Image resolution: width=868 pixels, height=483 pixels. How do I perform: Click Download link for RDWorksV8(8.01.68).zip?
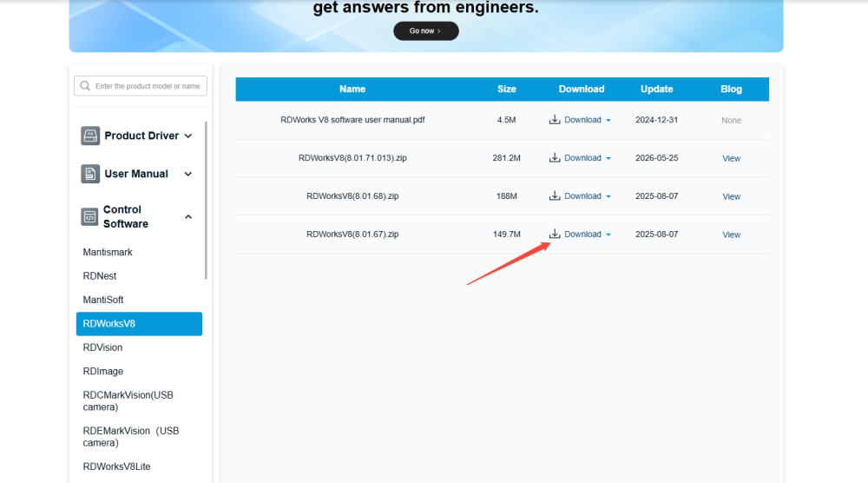coord(582,196)
